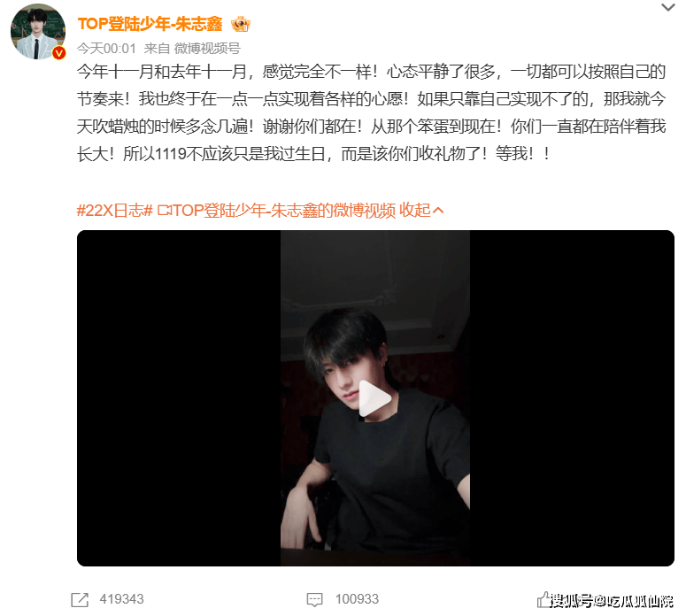
Task: Click the 微博视频号 source link
Action: pos(207,48)
